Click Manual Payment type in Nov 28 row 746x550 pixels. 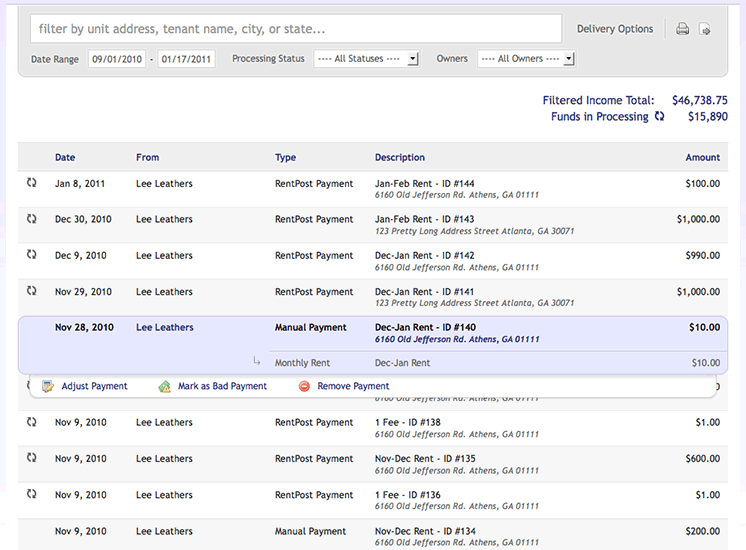pos(311,327)
